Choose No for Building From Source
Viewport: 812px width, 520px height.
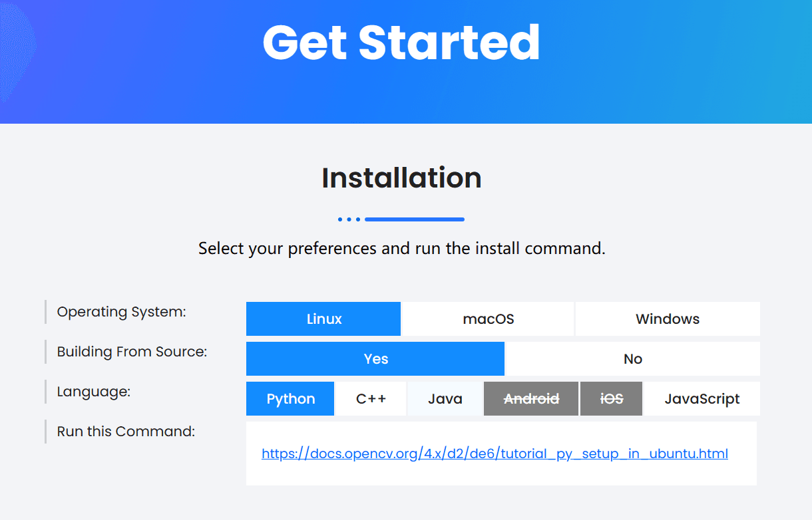(x=632, y=358)
